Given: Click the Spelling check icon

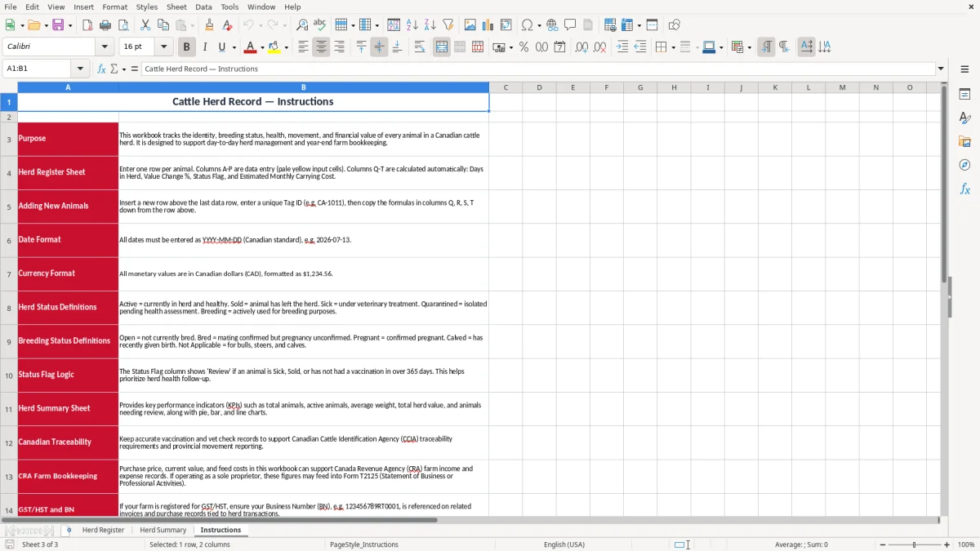Looking at the screenshot, I should 319,25.
